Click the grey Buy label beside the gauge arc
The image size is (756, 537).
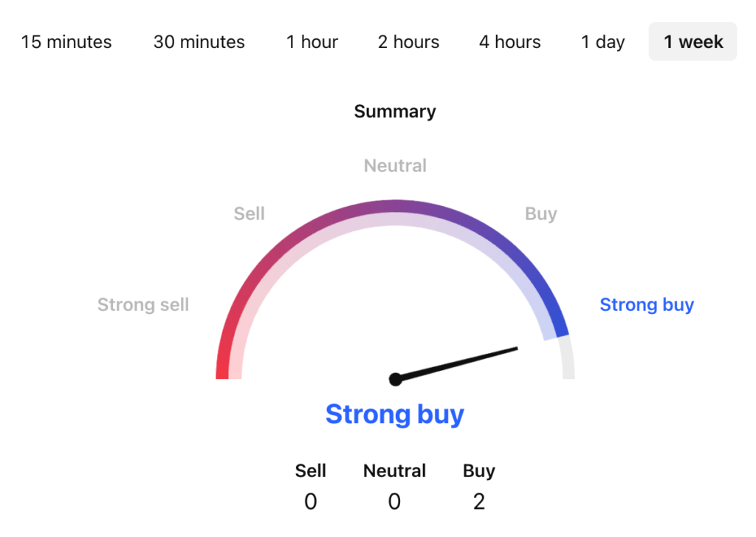pos(541,214)
